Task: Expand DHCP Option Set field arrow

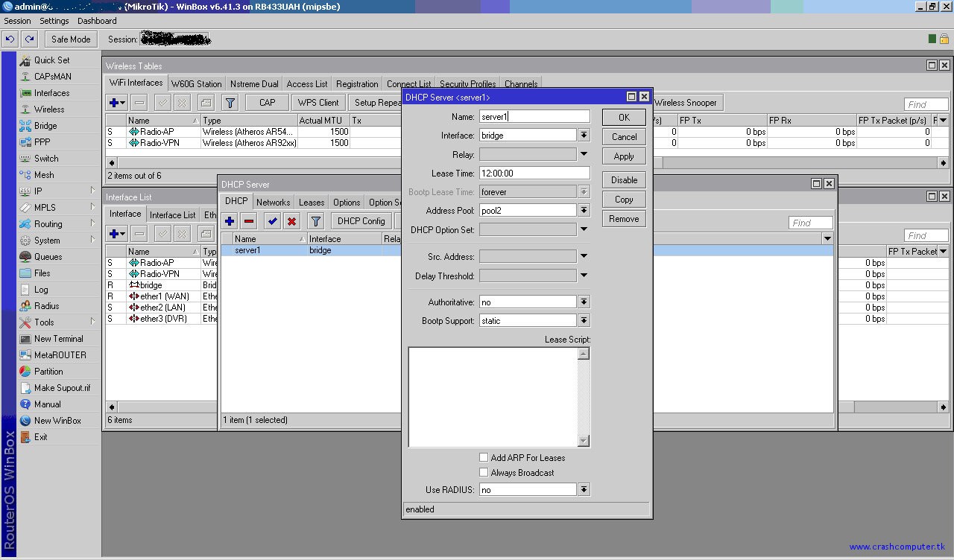Action: point(584,229)
